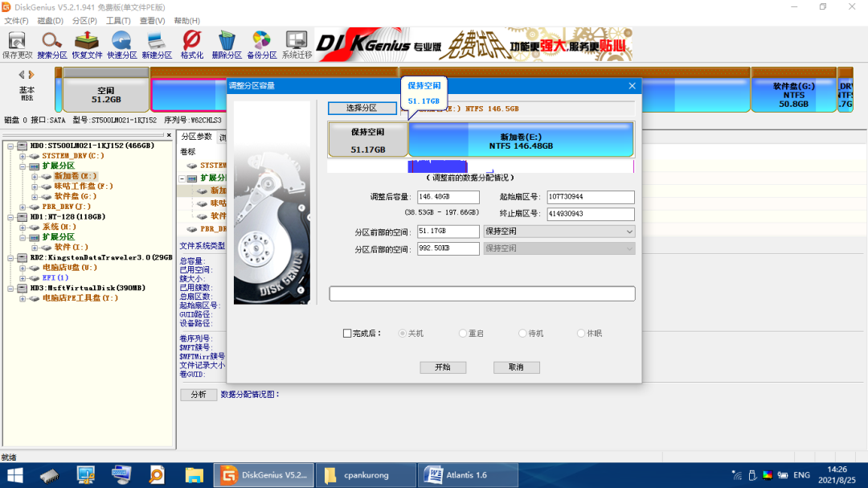Expand the 软件盘(G:) tree node
This screenshot has width=868, height=488.
click(x=35, y=197)
